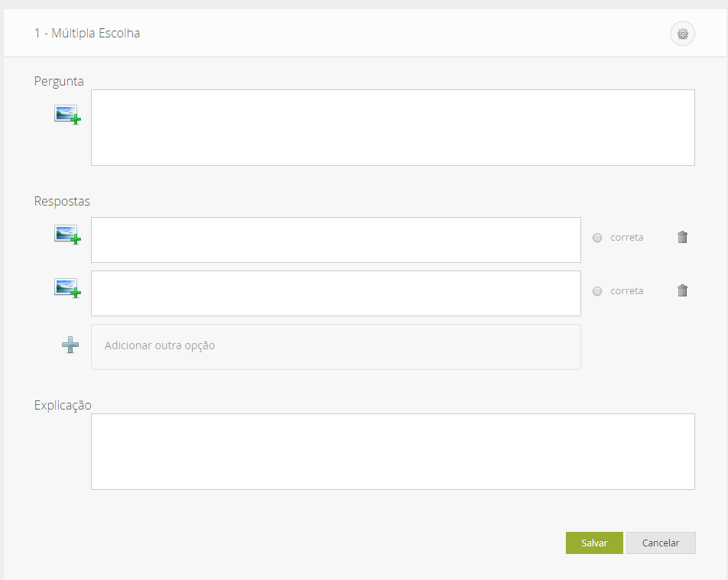Focus the second Respostas text box
728x580 pixels.
pos(336,293)
